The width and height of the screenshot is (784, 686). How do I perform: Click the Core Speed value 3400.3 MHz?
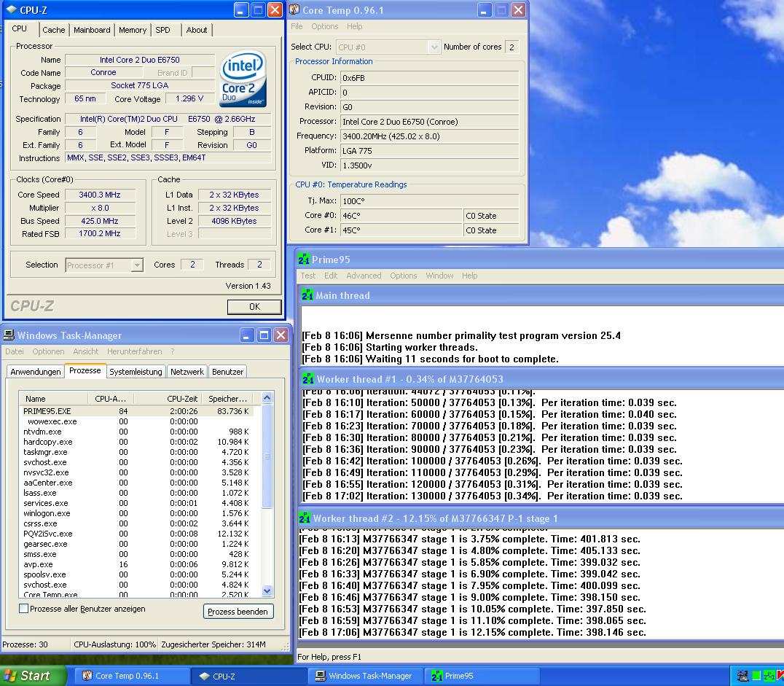pos(100,195)
